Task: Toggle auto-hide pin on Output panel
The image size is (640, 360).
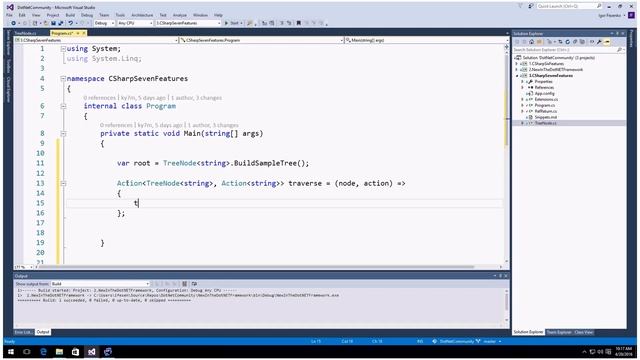Action: 500,276
